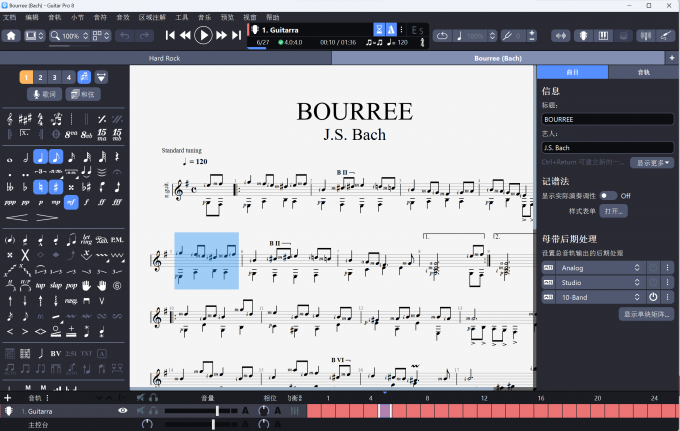Toggle power on the 10-Band effect
Image resolution: width=680 pixels, height=431 pixels.
(652, 297)
